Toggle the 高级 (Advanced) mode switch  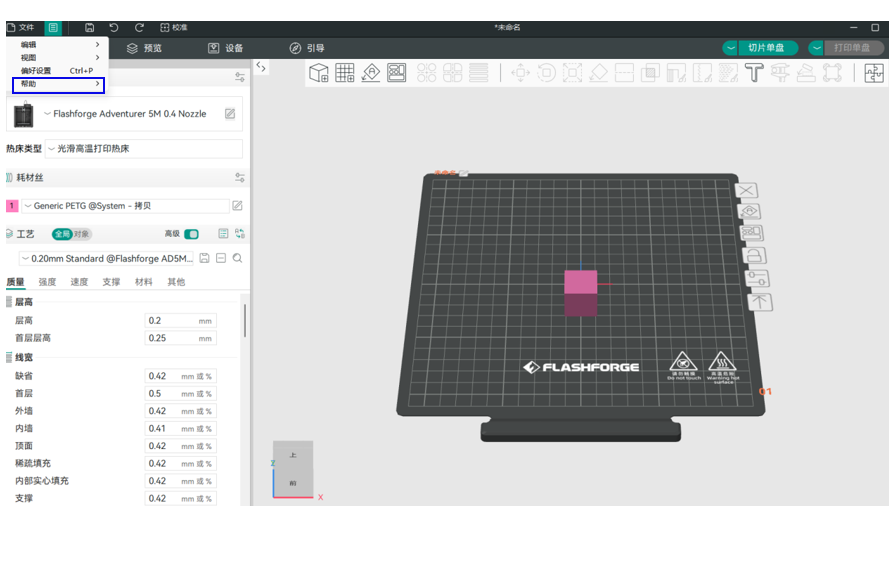[x=192, y=234]
